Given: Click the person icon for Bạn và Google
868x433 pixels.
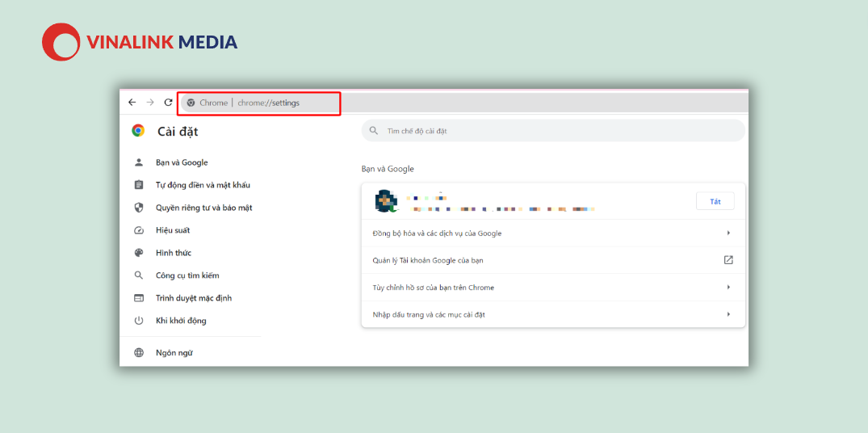Looking at the screenshot, I should click(139, 163).
